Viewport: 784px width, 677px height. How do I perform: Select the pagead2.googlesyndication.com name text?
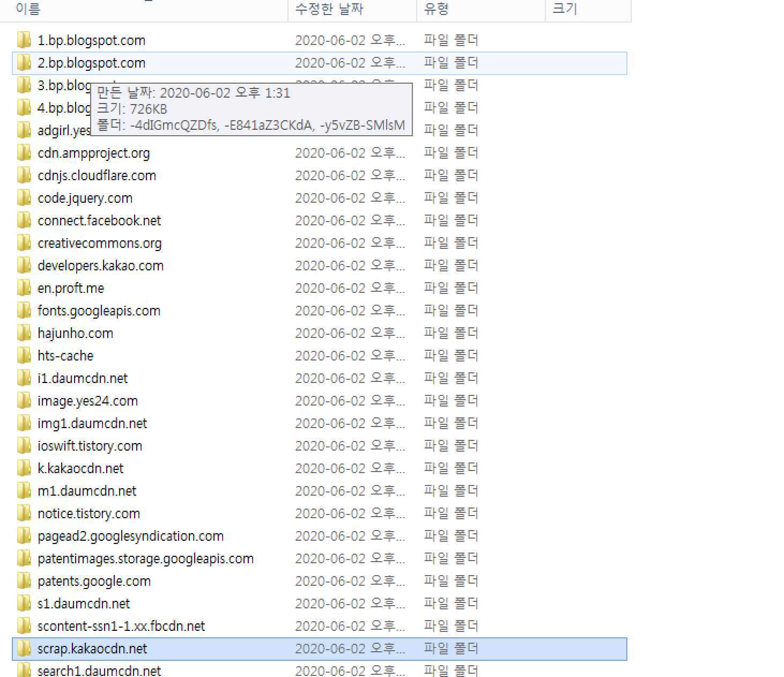point(130,536)
